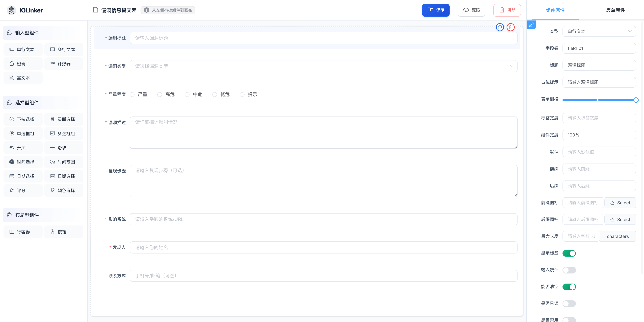Edit the 占位提示 placeholder input

599,82
